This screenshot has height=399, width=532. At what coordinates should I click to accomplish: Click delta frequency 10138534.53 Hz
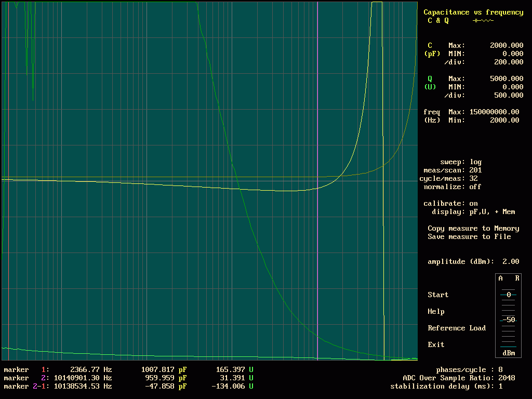tap(83, 386)
